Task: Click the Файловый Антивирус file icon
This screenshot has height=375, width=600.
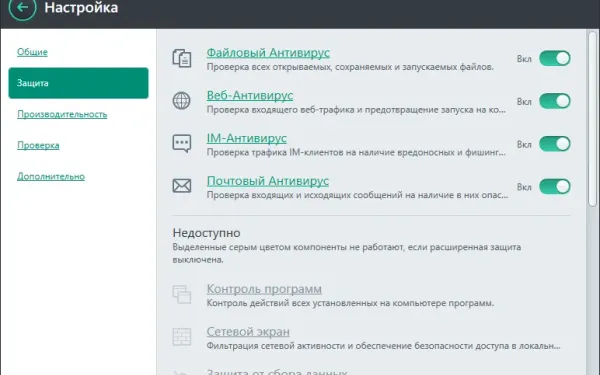Action: tap(182, 59)
